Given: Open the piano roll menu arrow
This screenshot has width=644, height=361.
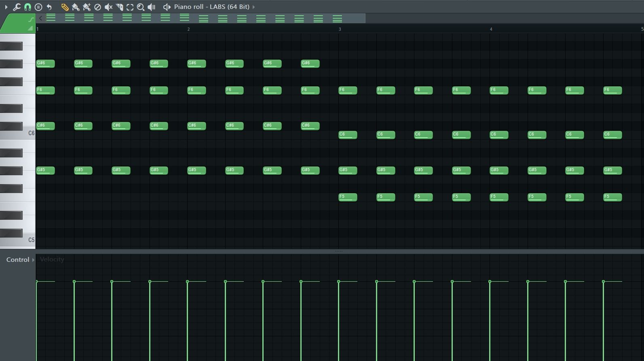Looking at the screenshot, I should pos(6,7).
